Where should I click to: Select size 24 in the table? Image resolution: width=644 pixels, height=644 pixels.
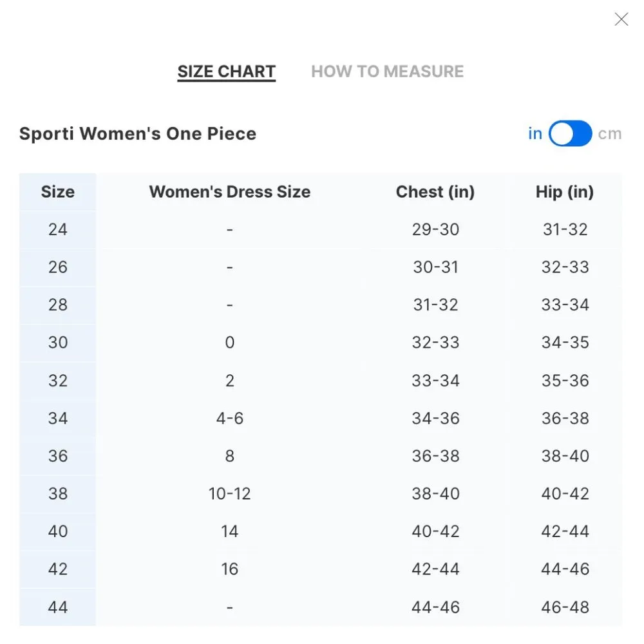[58, 229]
